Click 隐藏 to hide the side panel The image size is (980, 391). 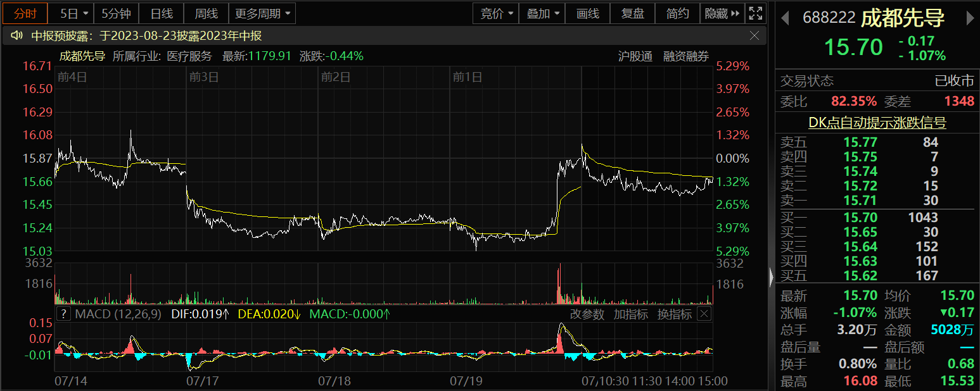(722, 13)
